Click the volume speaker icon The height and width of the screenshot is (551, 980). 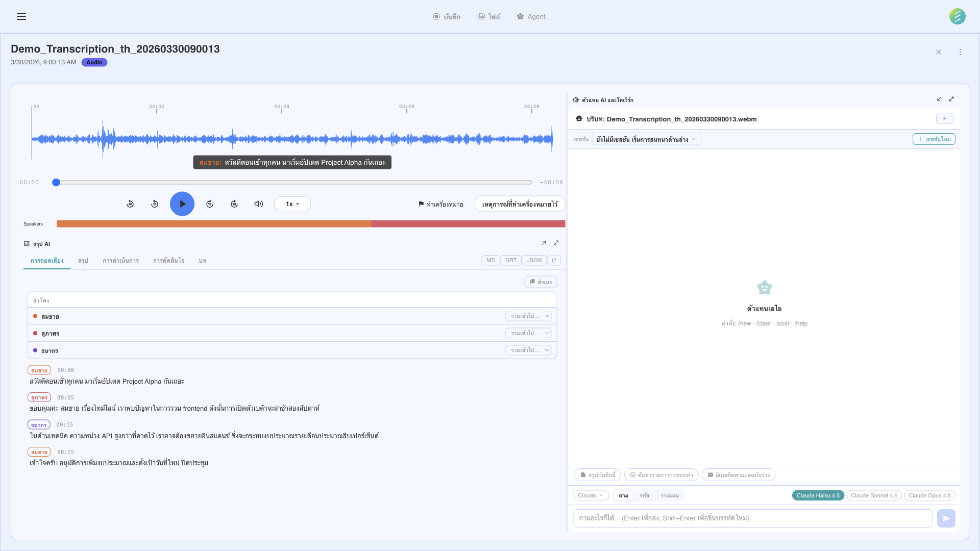coord(259,204)
